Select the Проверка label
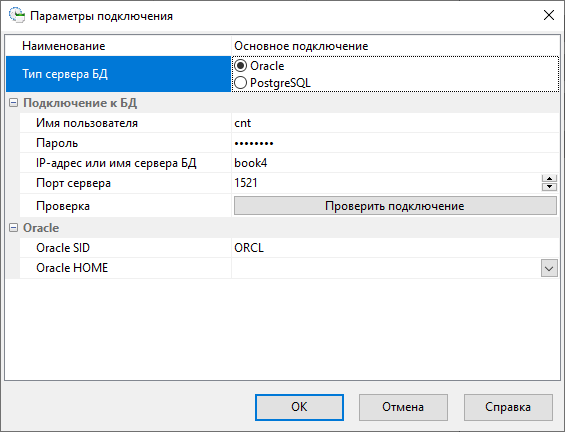Image resolution: width=565 pixels, height=432 pixels. [x=63, y=206]
